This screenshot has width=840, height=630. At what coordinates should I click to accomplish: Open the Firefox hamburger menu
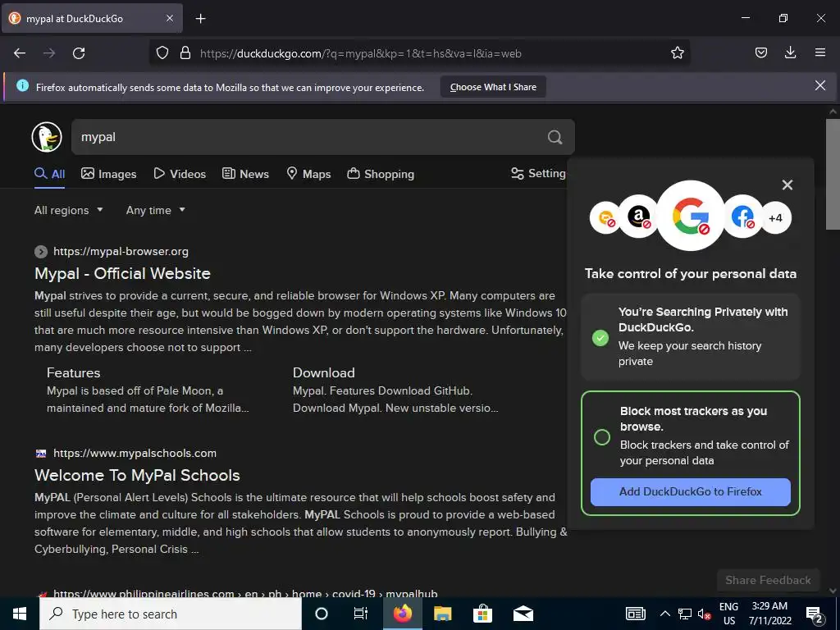pyautogui.click(x=820, y=52)
